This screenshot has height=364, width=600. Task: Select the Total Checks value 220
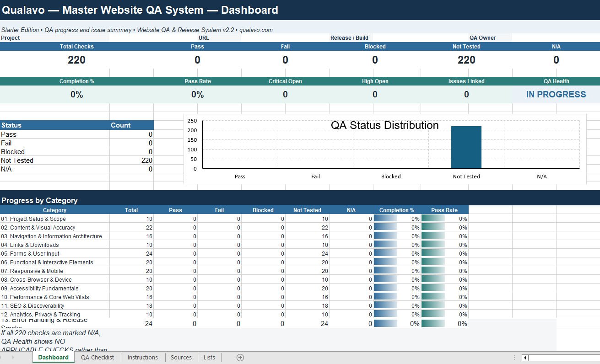click(76, 60)
